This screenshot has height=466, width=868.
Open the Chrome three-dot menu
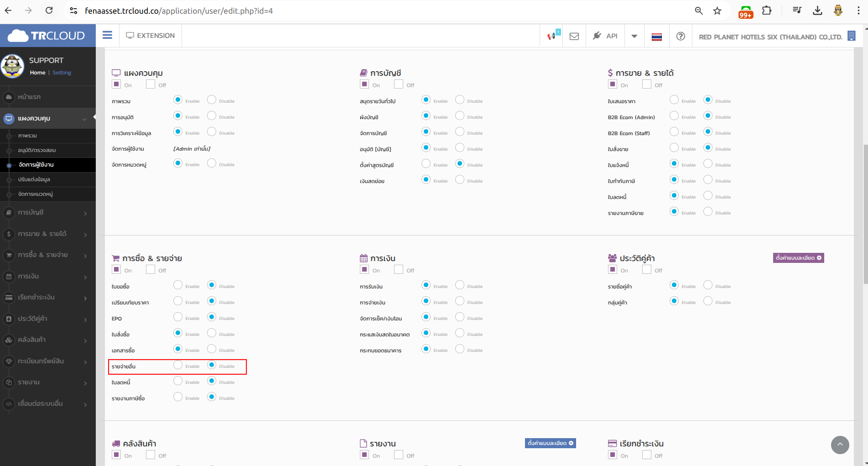(858, 10)
